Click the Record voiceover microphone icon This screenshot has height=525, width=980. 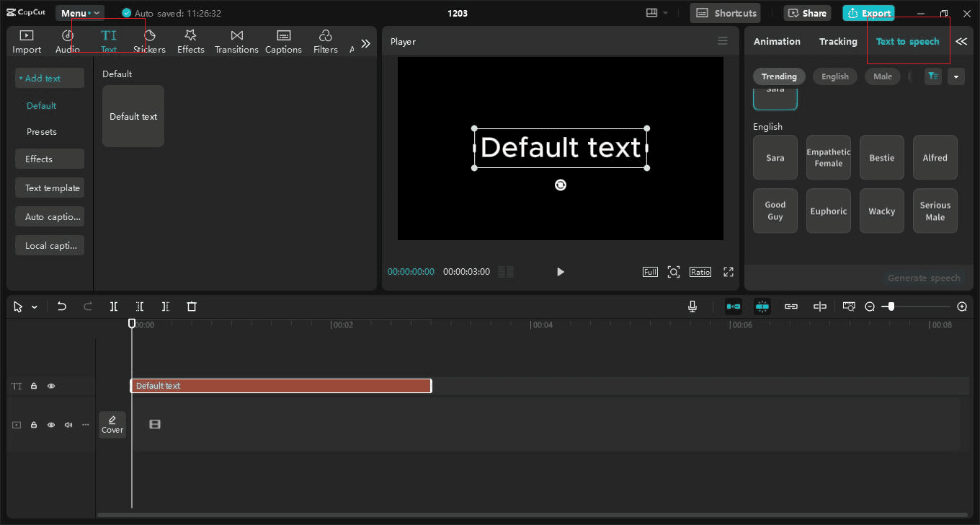click(692, 306)
